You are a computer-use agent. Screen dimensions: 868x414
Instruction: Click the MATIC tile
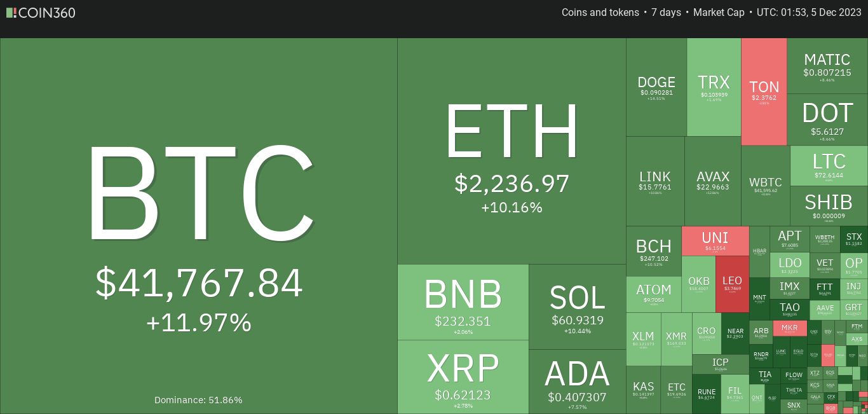[827, 66]
